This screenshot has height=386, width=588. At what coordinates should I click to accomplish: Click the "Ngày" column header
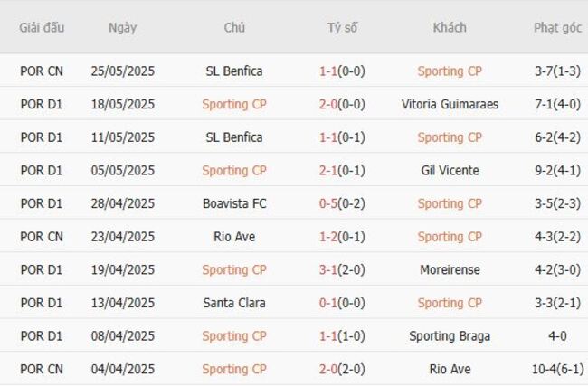click(122, 27)
